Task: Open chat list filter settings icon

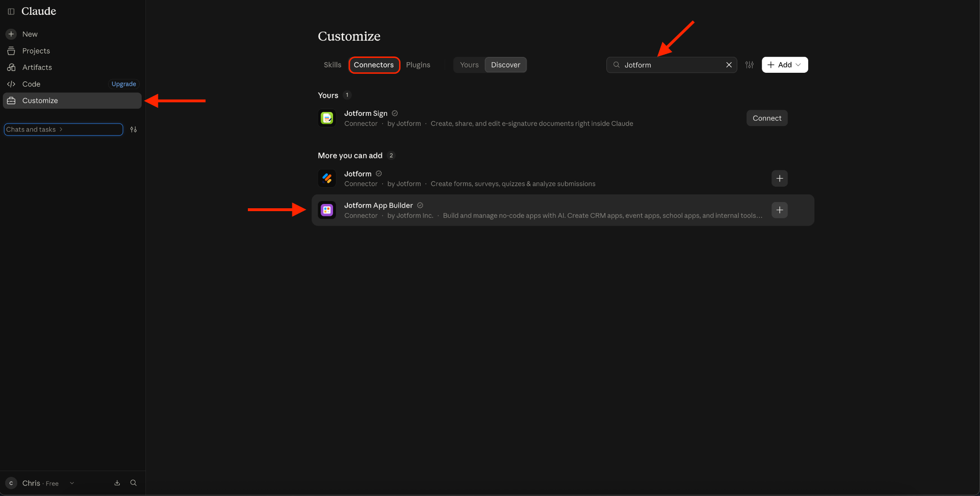Action: (134, 129)
